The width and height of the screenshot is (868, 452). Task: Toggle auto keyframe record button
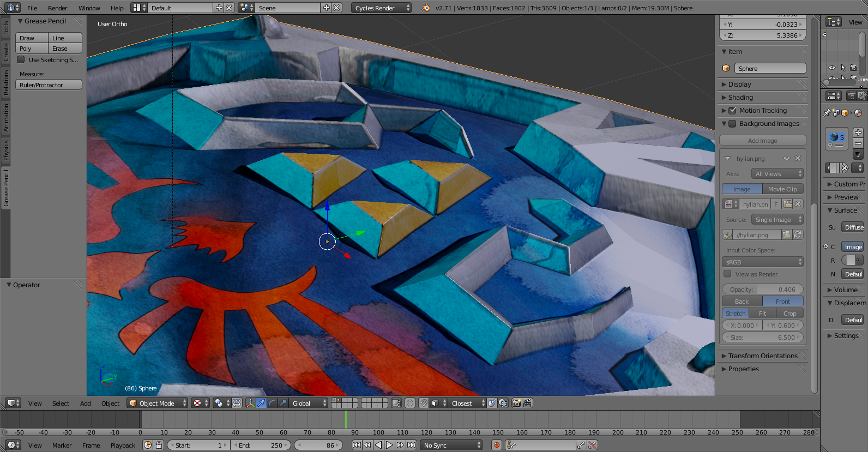(x=497, y=445)
